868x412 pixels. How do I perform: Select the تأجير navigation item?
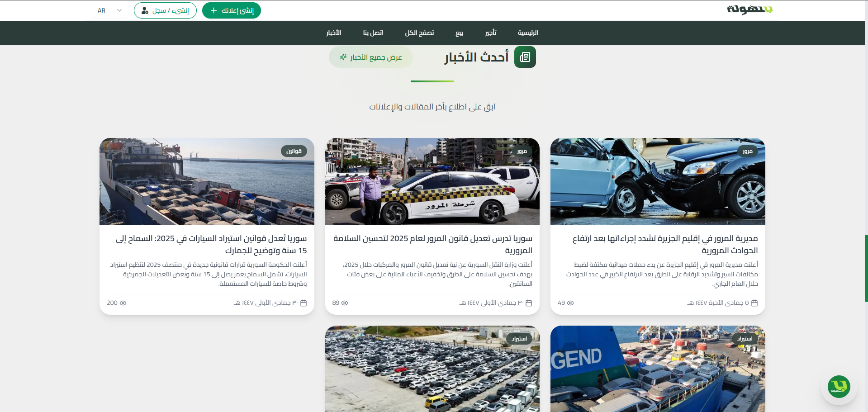490,33
